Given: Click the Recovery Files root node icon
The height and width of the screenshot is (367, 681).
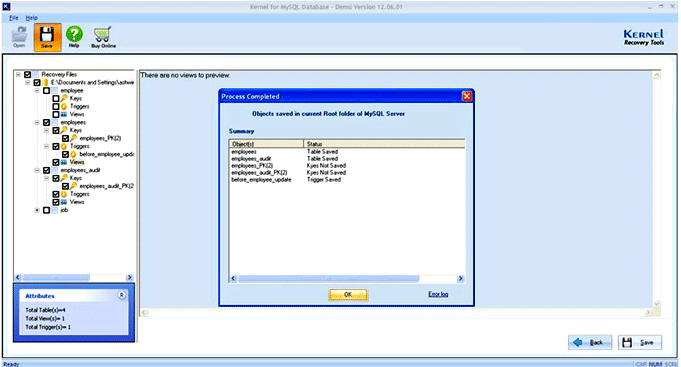Looking at the screenshot, I should tap(36, 74).
